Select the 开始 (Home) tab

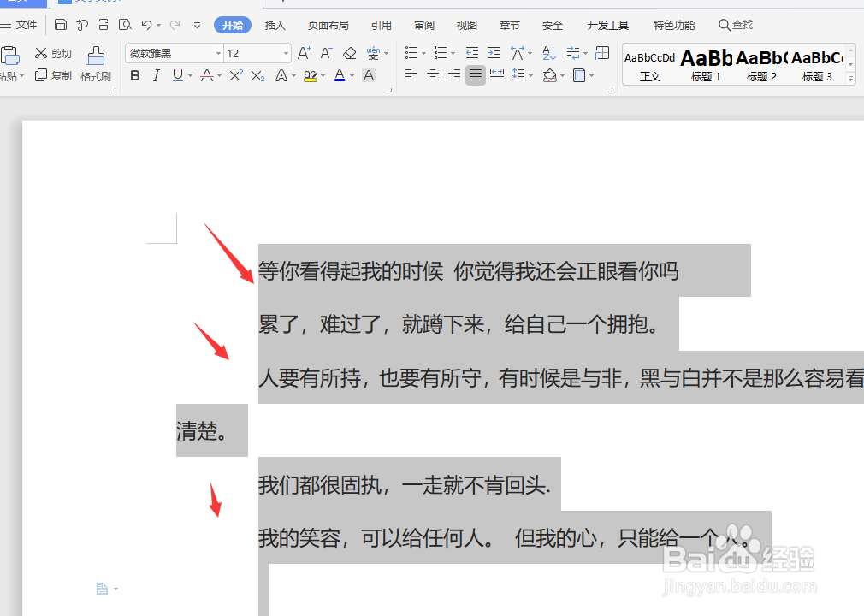tap(233, 26)
